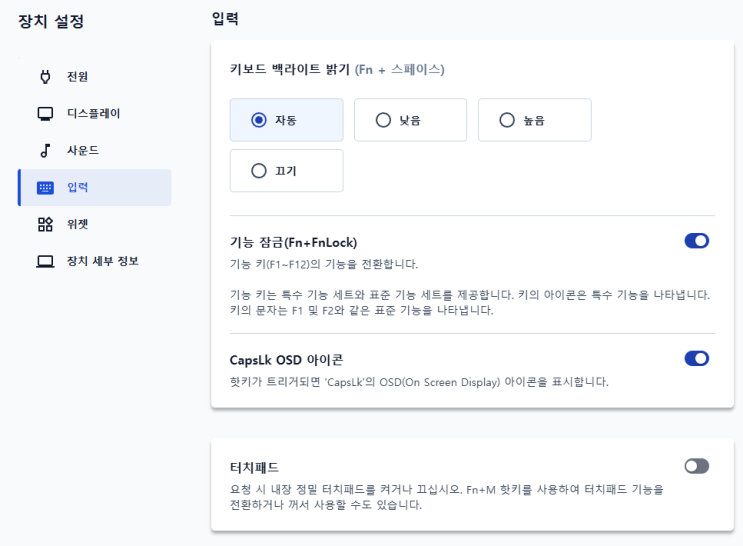Click the display monitor icon
Viewport: 743px width, 546px height.
tap(45, 113)
